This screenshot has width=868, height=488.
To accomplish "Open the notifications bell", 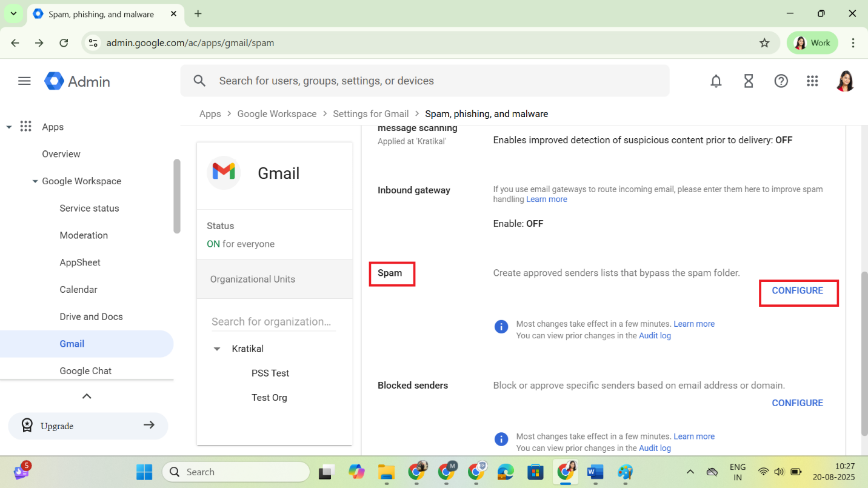I will point(716,81).
